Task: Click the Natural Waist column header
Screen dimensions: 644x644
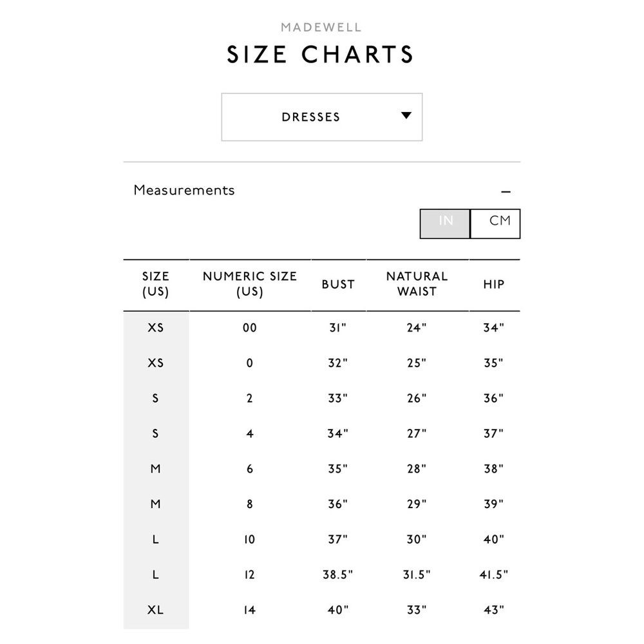Action: pos(417,284)
